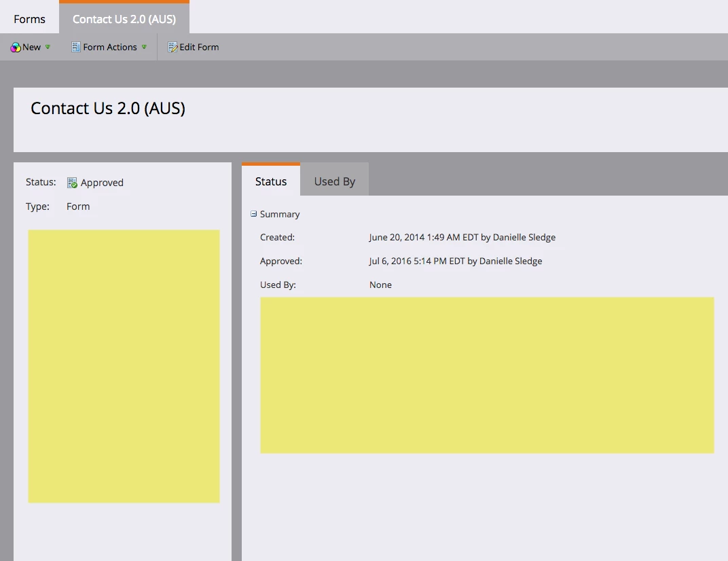Image resolution: width=728 pixels, height=561 pixels.
Task: Click the Contact Us 2.0 (AUS) heading
Action: (x=108, y=108)
